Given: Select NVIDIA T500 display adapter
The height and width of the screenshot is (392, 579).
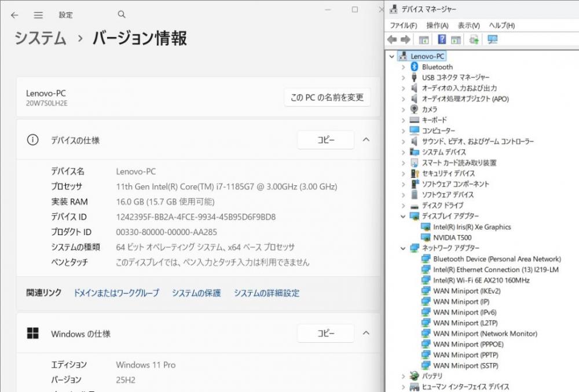Looking at the screenshot, I should click(x=452, y=237).
